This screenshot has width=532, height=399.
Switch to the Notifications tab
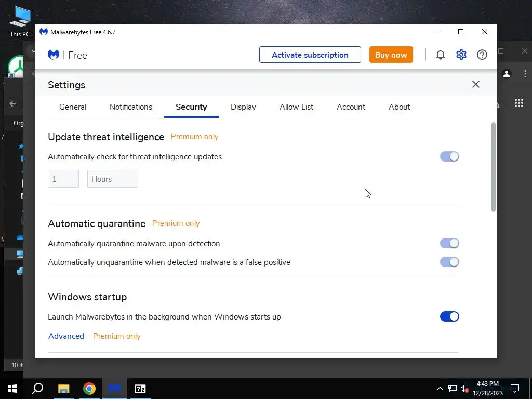131,107
